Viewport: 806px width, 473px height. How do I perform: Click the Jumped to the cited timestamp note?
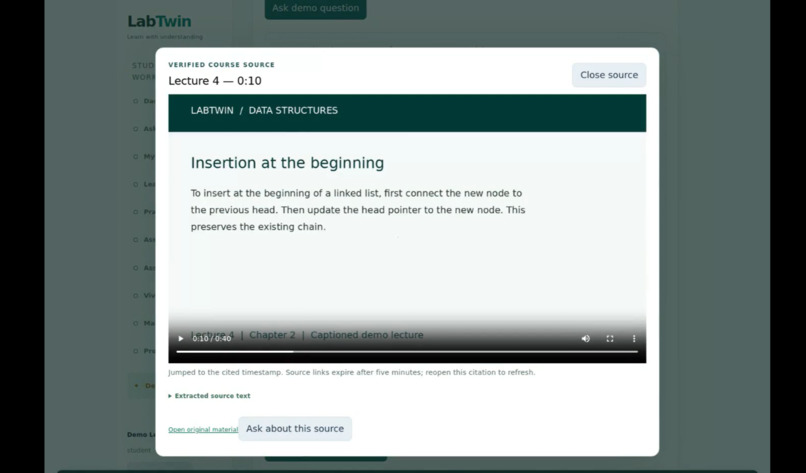(x=352, y=372)
